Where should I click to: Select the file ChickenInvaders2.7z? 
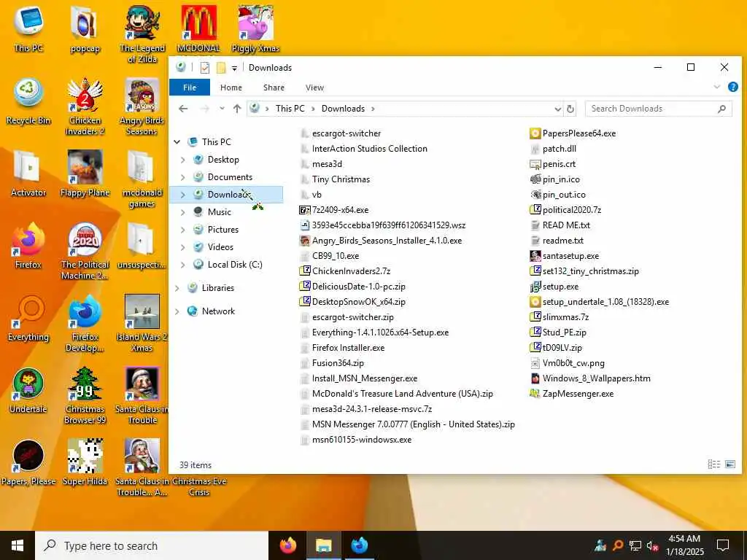pos(345,271)
